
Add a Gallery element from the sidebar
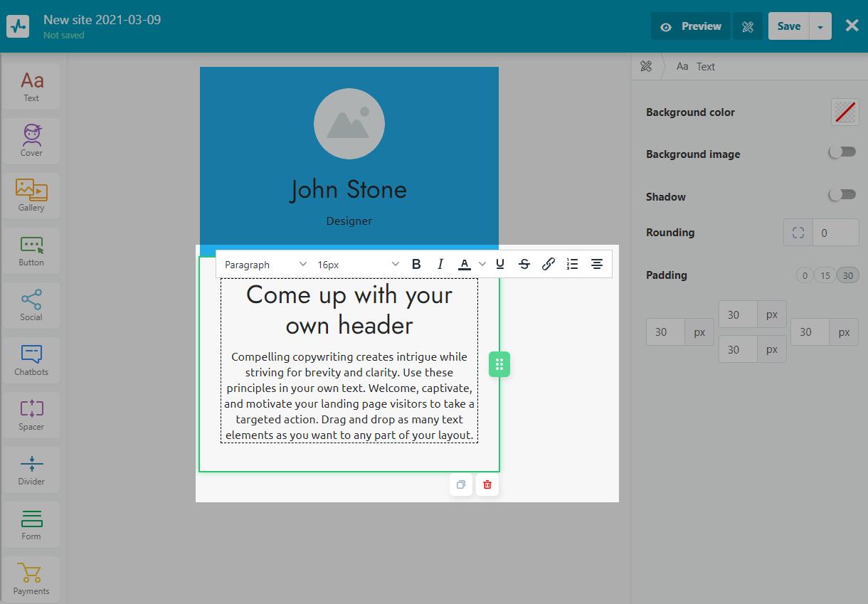click(31, 196)
